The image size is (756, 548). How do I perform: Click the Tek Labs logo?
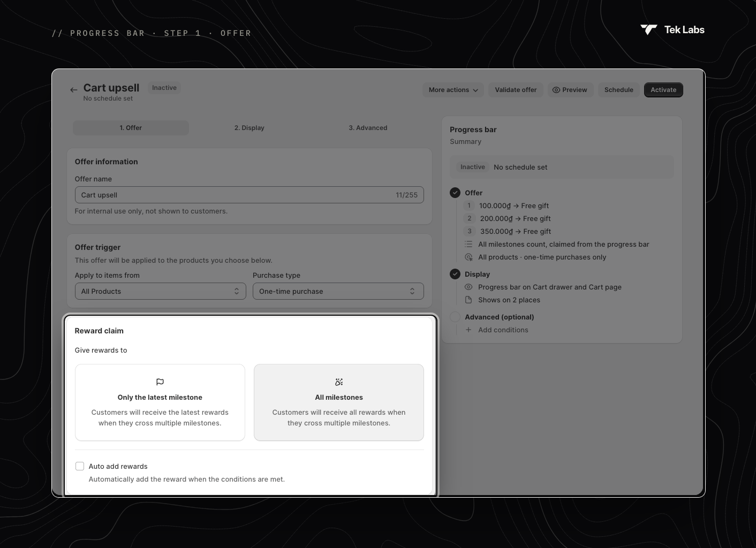coord(672,30)
